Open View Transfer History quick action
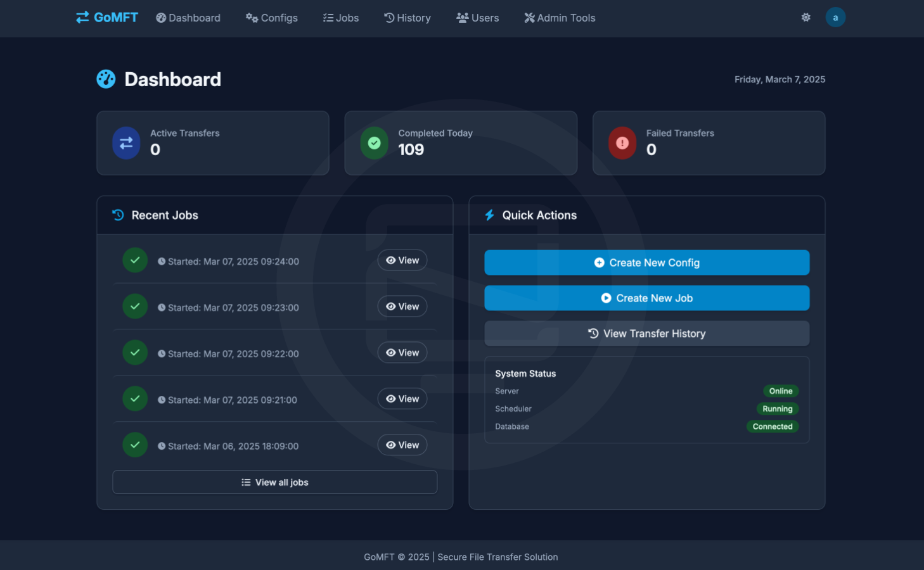The width and height of the screenshot is (924, 570). click(x=646, y=334)
